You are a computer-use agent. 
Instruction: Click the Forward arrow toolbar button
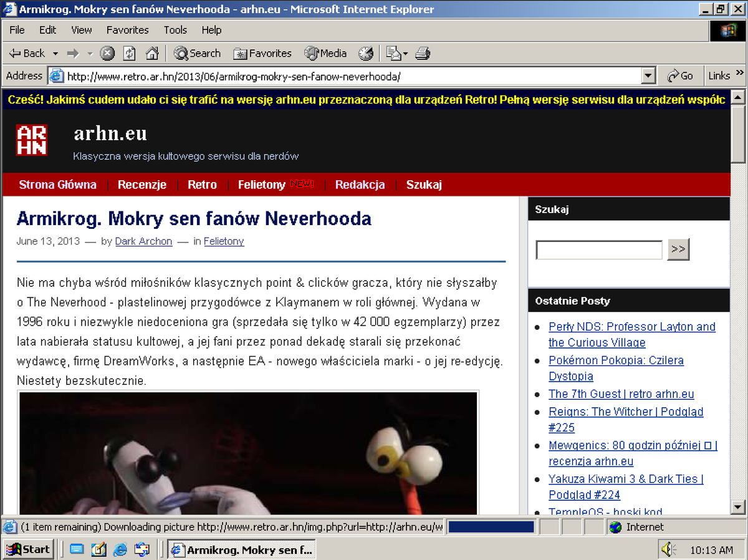pos(73,54)
